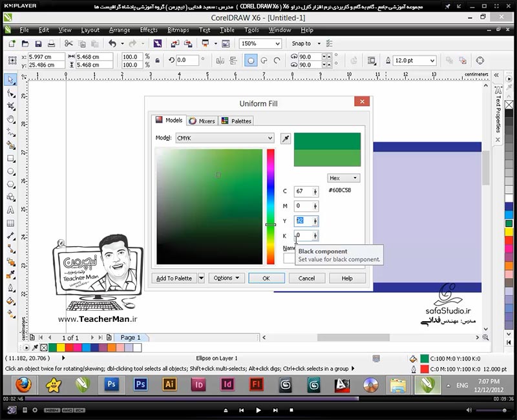This screenshot has width=517, height=420.
Task: Close the Uniform Fill dialog
Action: (362, 101)
